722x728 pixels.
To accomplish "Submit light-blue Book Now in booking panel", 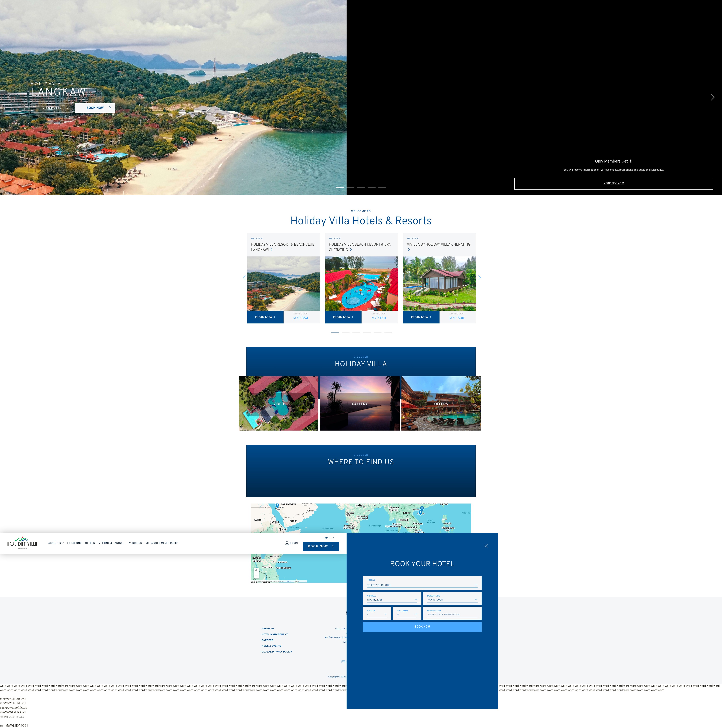I will pyautogui.click(x=422, y=627).
